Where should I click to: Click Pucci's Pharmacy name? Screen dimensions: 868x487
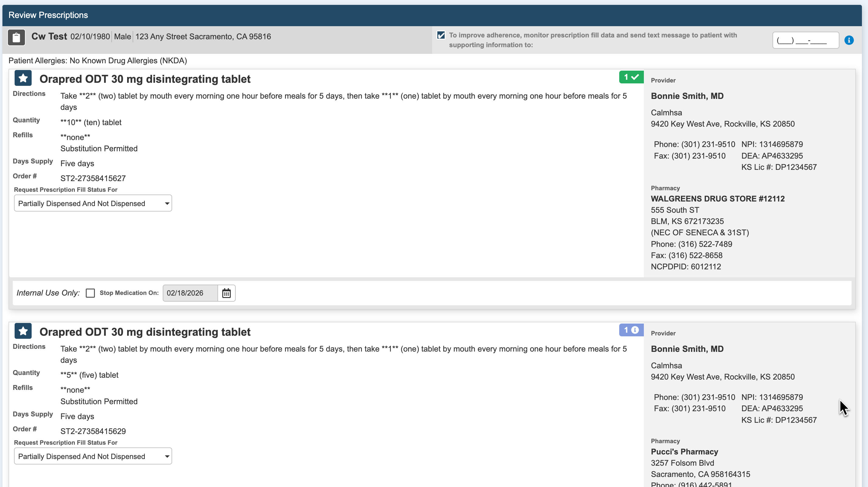point(684,452)
